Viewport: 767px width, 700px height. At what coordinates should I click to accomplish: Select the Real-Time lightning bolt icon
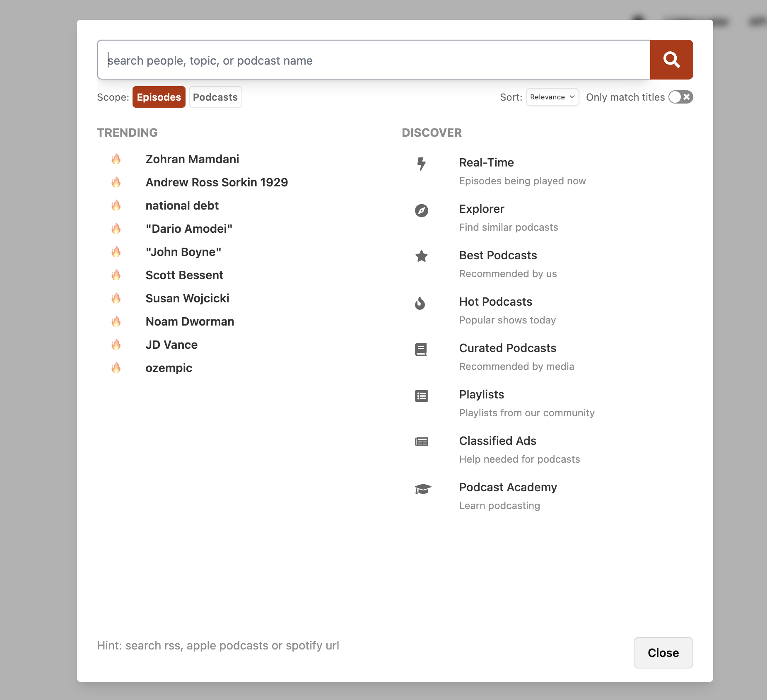tap(421, 164)
